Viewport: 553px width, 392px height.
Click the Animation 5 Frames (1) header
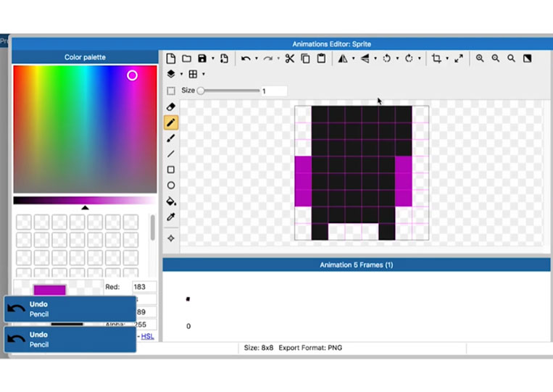pos(356,264)
